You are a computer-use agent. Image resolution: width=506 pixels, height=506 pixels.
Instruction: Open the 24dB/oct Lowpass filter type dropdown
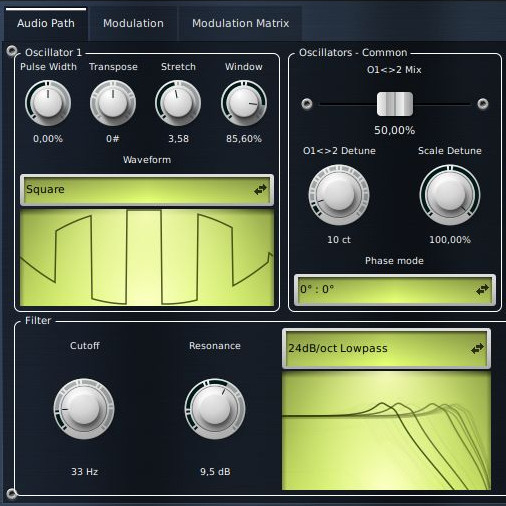[386, 349]
